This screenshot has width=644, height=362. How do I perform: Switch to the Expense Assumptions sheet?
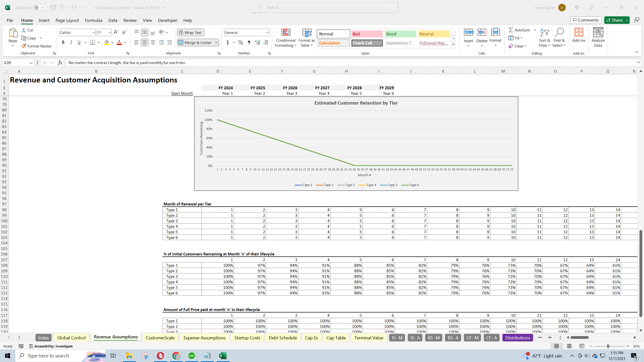(x=204, y=338)
